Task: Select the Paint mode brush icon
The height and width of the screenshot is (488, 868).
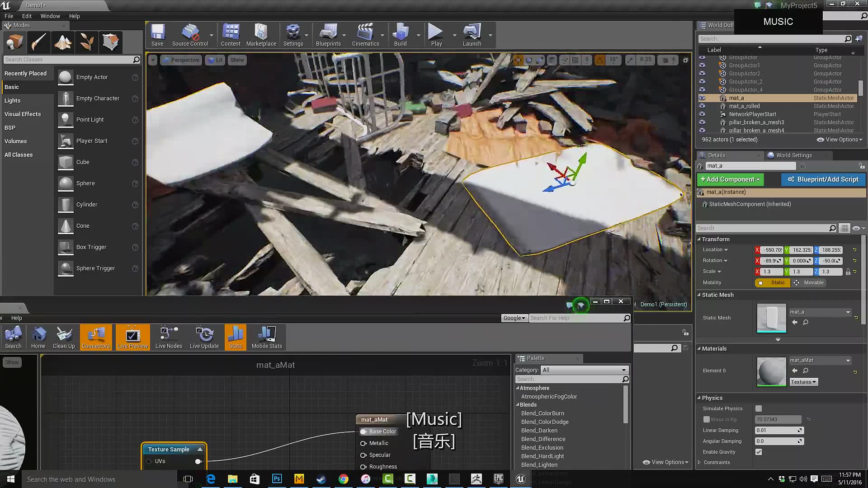Action: (x=38, y=42)
